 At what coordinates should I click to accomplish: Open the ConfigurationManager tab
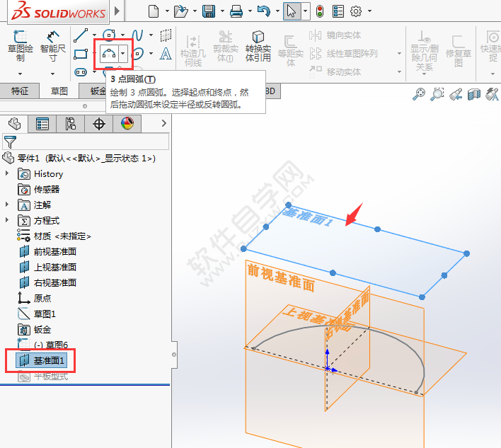(70, 124)
